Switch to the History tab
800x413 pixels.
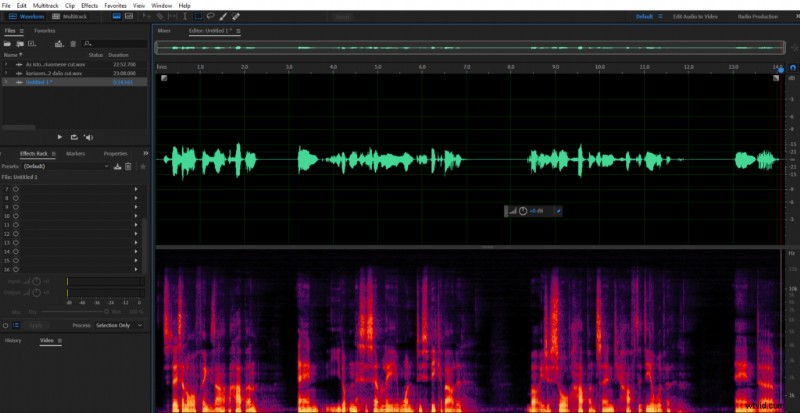coord(13,341)
